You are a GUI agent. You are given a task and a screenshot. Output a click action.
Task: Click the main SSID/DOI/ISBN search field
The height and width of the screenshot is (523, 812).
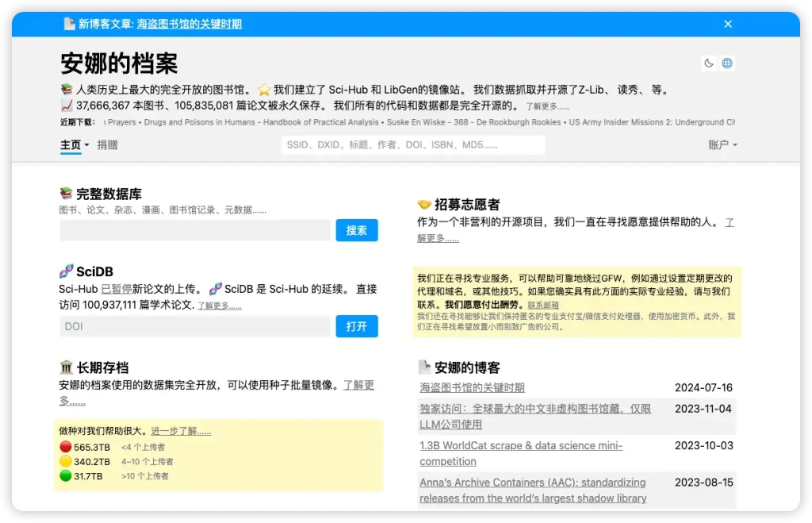click(412, 144)
